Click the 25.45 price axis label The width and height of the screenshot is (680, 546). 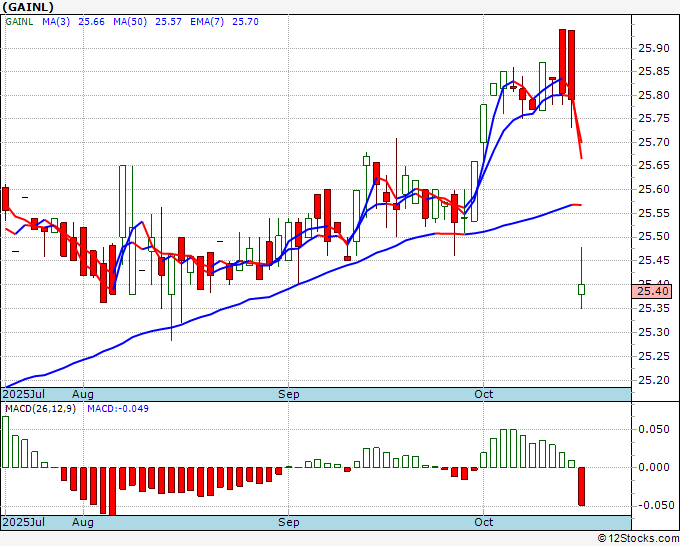pyautogui.click(x=654, y=261)
